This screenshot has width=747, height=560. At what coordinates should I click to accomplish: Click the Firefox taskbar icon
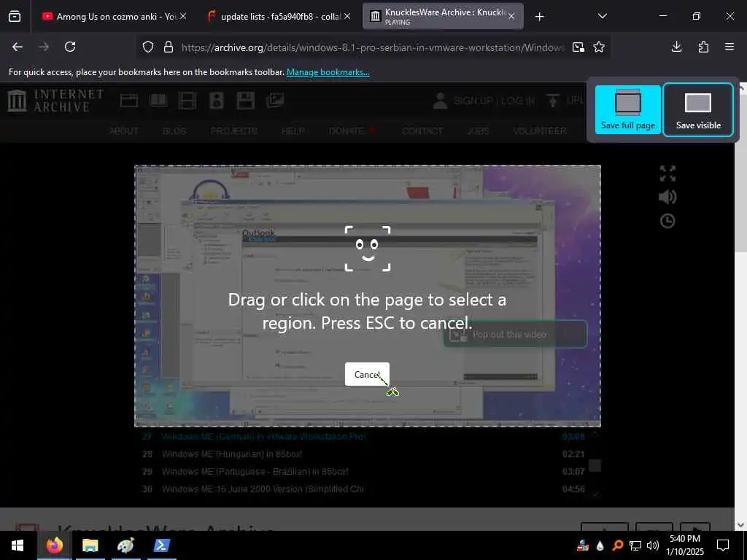54,545
